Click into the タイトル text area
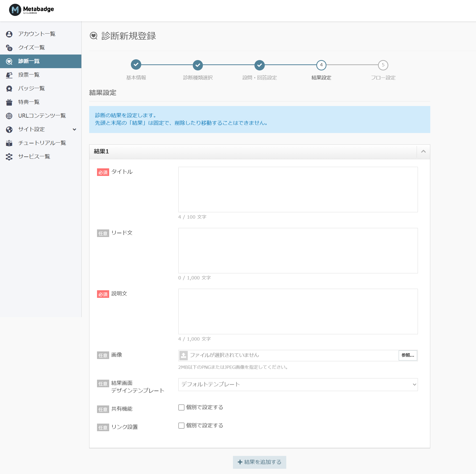Screen dimensions: 476x474 click(298, 189)
